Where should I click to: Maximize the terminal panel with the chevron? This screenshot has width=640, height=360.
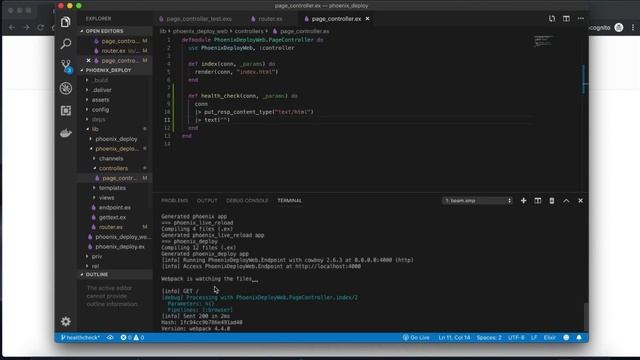(x=566, y=200)
